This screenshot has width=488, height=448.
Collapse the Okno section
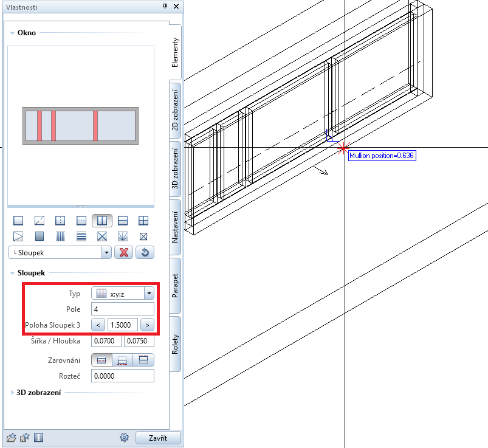[12, 33]
